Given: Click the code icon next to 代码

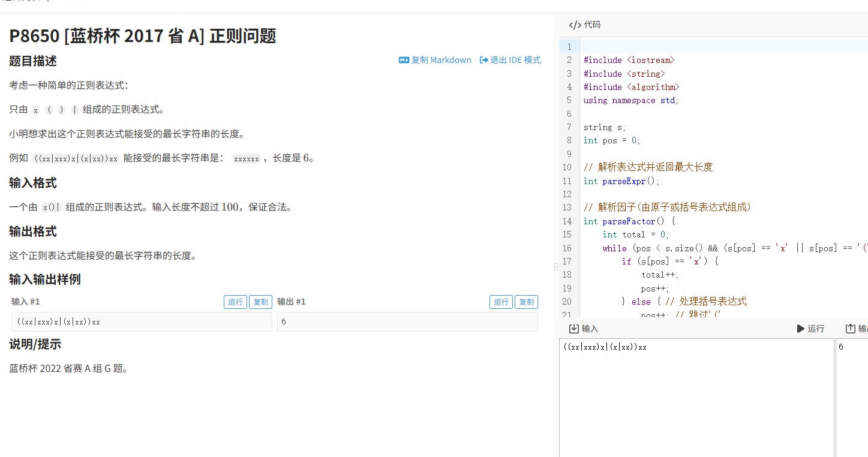Looking at the screenshot, I should tap(575, 25).
